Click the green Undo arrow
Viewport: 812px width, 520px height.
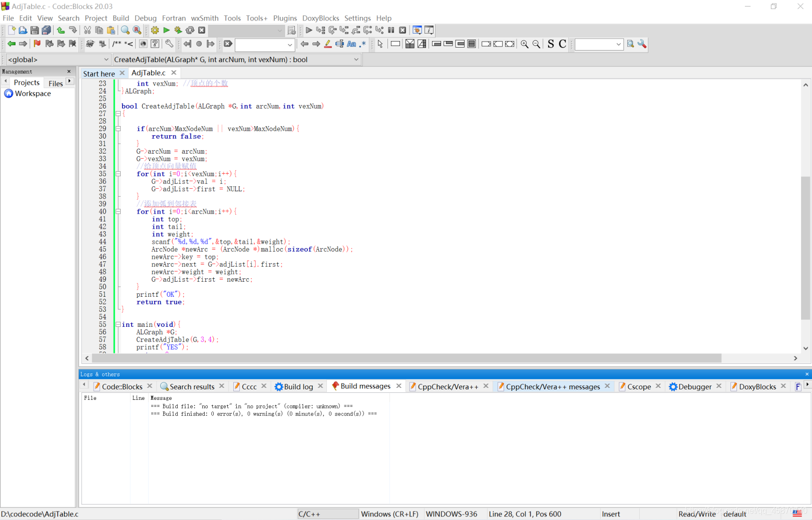61,31
